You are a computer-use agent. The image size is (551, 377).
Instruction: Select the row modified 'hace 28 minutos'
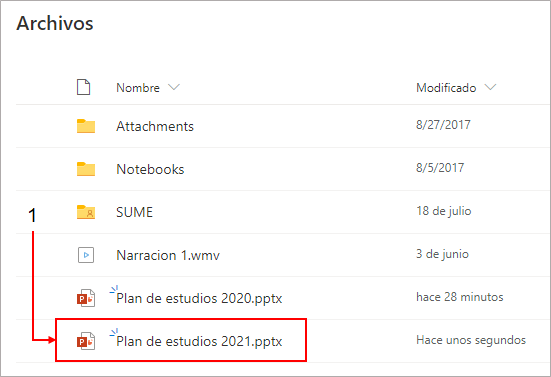(283, 298)
